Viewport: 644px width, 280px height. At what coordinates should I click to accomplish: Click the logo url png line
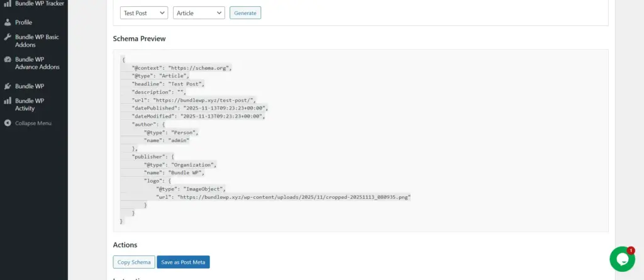(x=284, y=198)
